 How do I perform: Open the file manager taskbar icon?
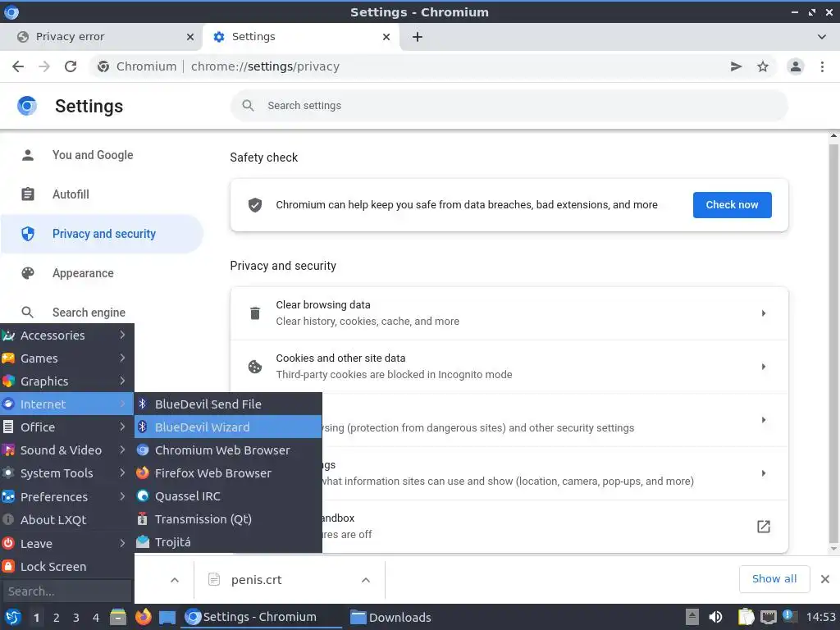point(118,617)
